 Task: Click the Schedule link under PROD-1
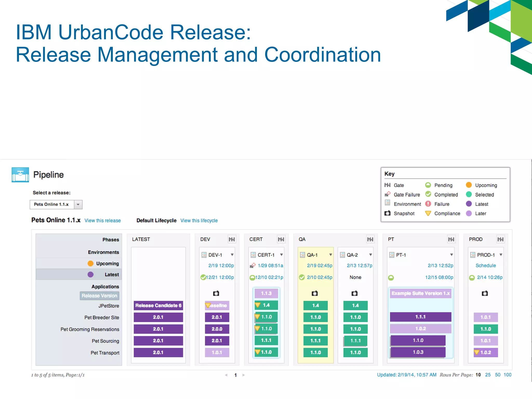tap(486, 265)
